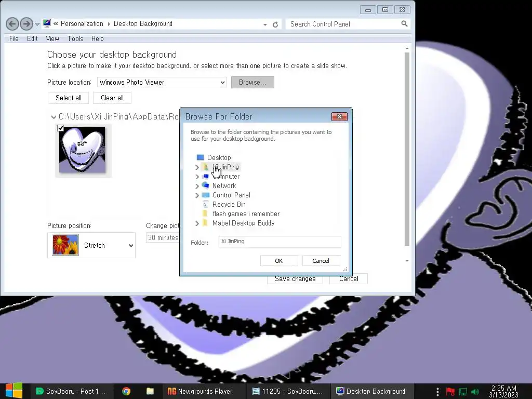Open the Tools menu

[75, 38]
